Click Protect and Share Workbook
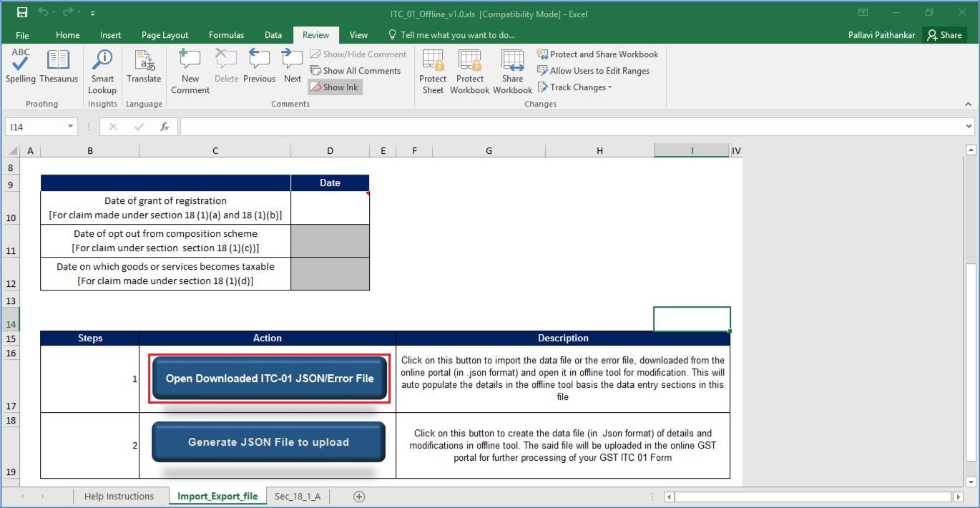 pos(598,54)
